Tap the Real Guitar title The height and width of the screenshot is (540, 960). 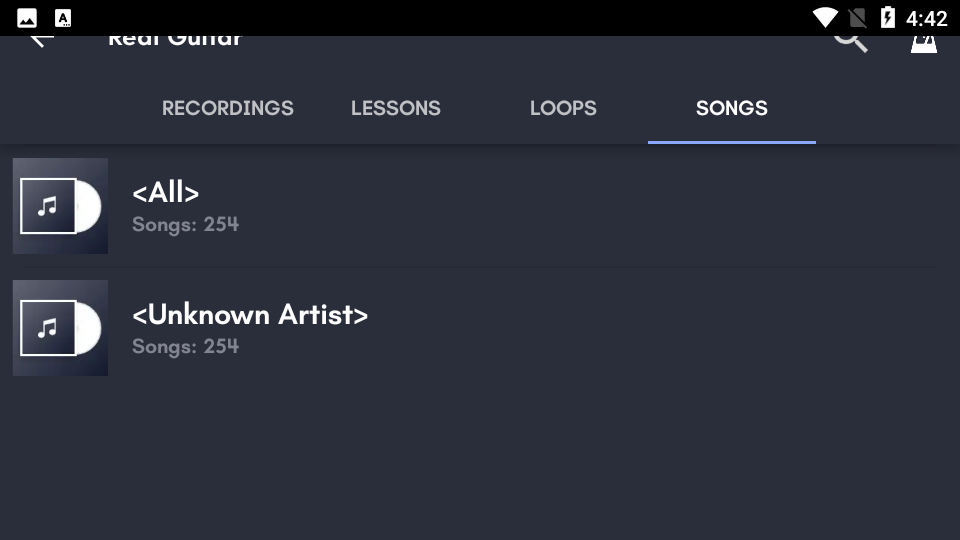pyautogui.click(x=175, y=40)
